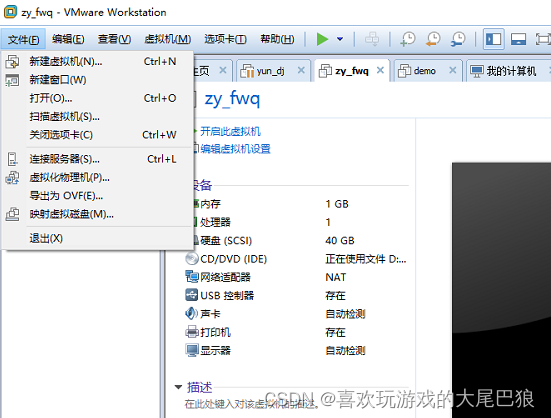The image size is (551, 418).
Task: Click the 声卡 speaker icon
Action: (192, 314)
